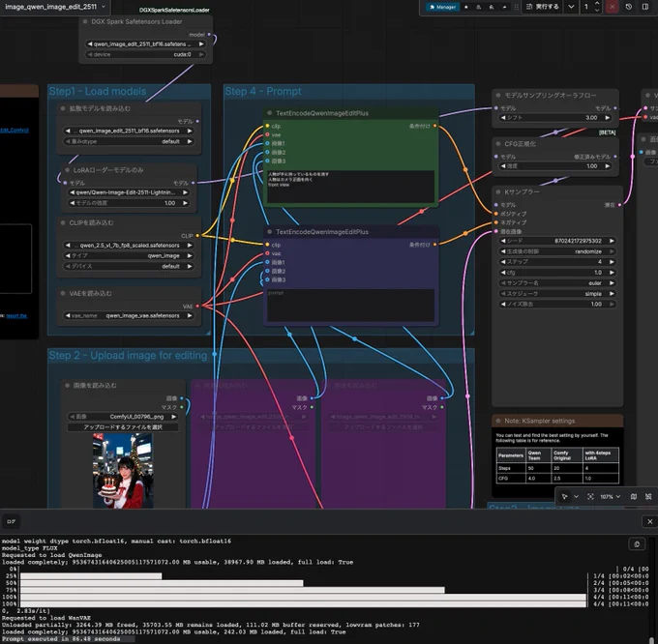Open the Edit_ComfyUI link in left note
Image resolution: width=658 pixels, height=644 pixels.
click(15, 130)
